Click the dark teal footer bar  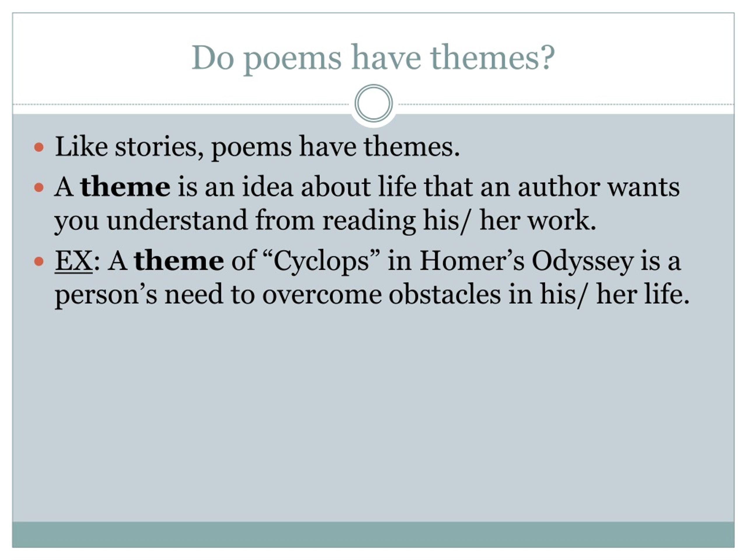(x=373, y=535)
